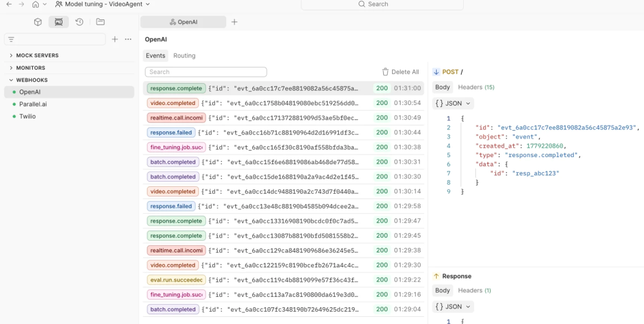Select the response.complete event at 01:31:00
Viewport: 644px width, 324px height.
[283, 88]
